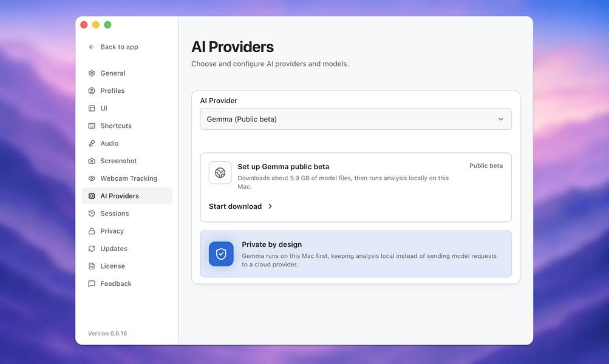The width and height of the screenshot is (609, 364).
Task: Return with Back to app link
Action: (x=114, y=47)
